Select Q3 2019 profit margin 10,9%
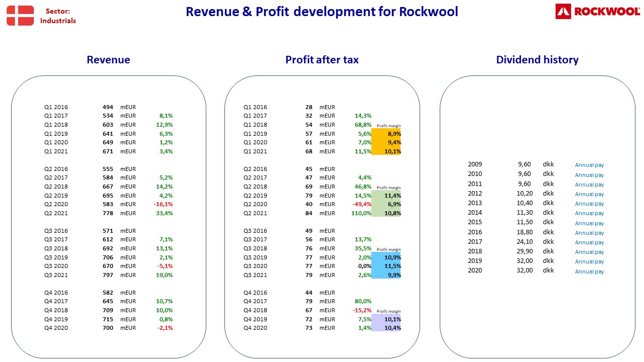 coord(386,257)
